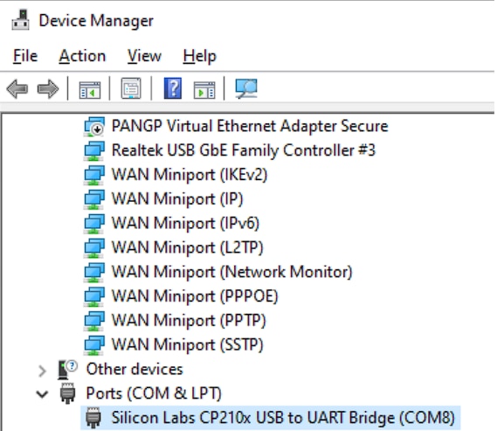
Task: Click the Show/Hide Action Pane icon
Action: pos(204,90)
